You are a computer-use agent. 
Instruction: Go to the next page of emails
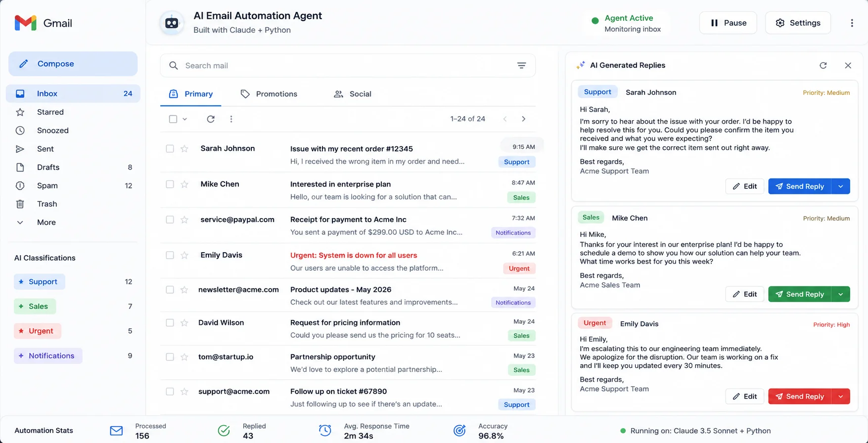click(523, 119)
